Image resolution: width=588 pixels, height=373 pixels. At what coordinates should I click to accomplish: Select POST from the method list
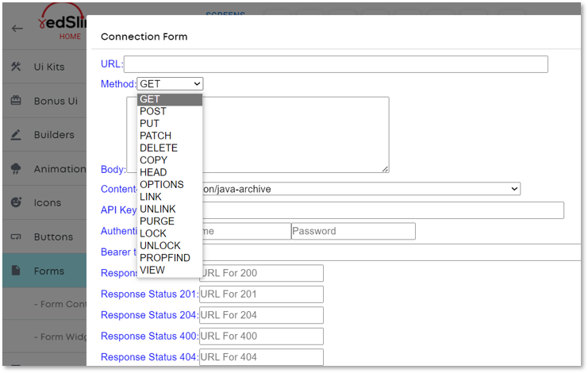click(170, 111)
